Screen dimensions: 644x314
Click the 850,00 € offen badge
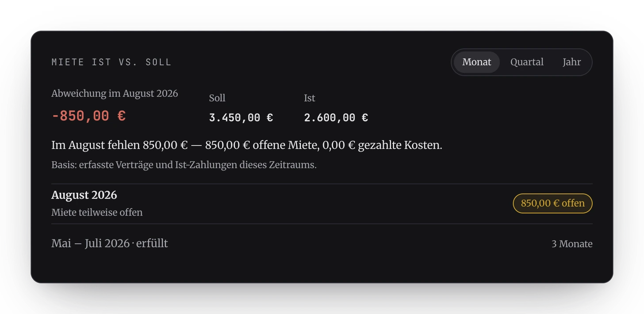(x=552, y=203)
